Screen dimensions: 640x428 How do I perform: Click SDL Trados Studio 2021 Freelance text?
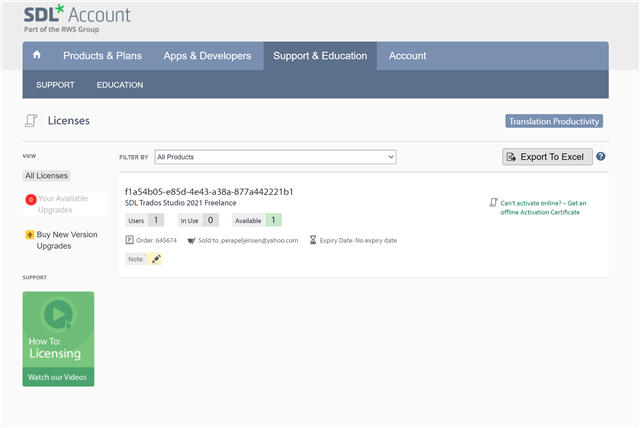click(180, 203)
